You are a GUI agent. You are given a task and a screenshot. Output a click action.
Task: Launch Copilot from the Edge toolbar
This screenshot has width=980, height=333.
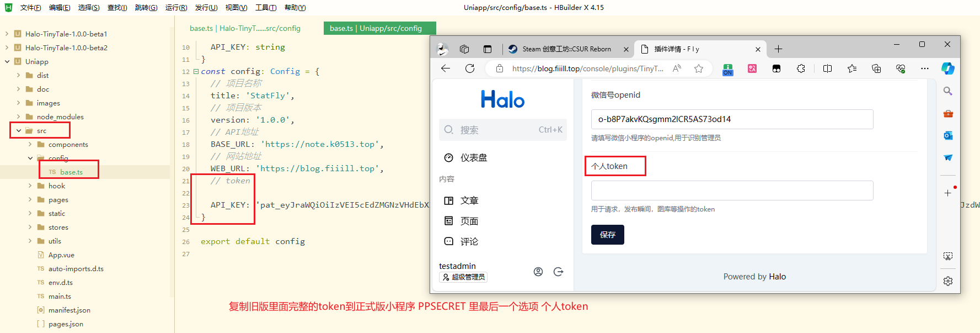click(x=948, y=68)
